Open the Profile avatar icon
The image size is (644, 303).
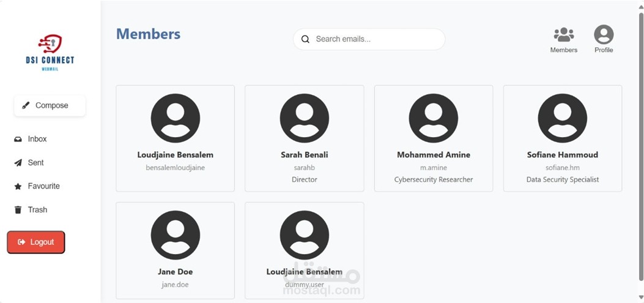coord(604,34)
